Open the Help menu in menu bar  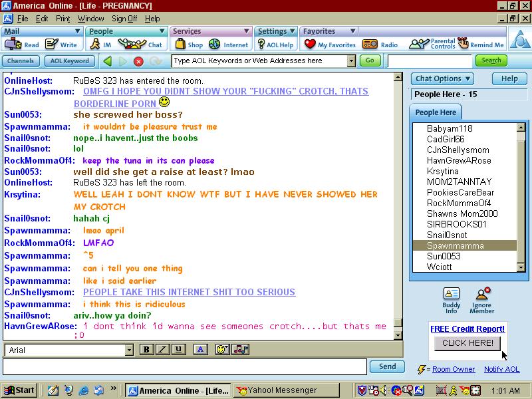pyautogui.click(x=152, y=19)
